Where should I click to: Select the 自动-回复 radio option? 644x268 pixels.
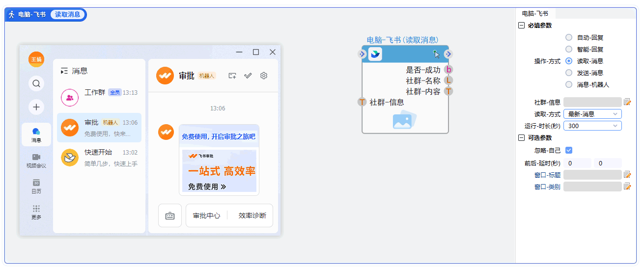(x=569, y=37)
